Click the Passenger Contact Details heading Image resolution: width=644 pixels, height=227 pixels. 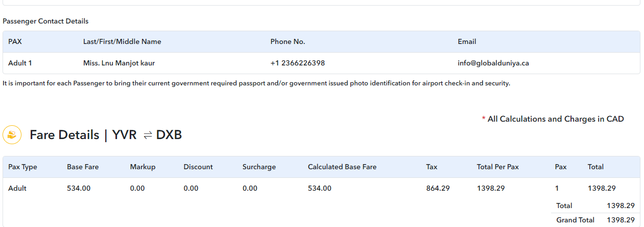(45, 21)
